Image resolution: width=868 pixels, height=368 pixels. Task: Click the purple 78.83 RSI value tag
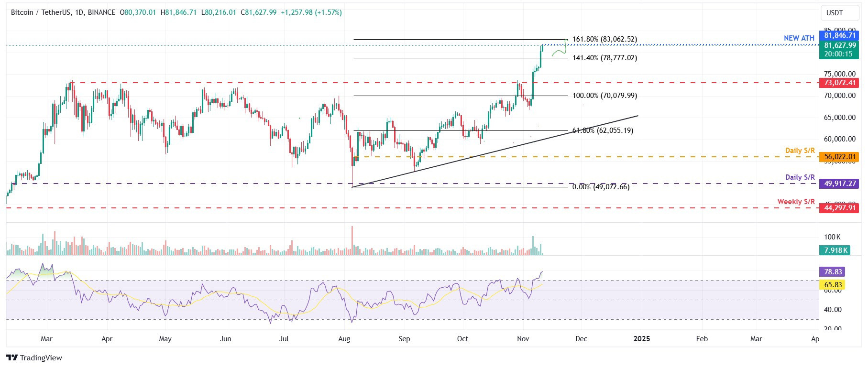click(x=832, y=272)
